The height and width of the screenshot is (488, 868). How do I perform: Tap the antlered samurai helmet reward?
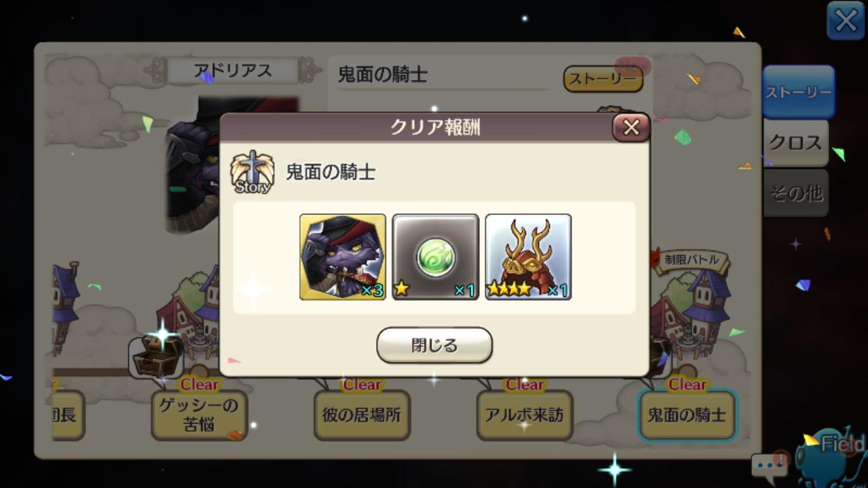528,257
